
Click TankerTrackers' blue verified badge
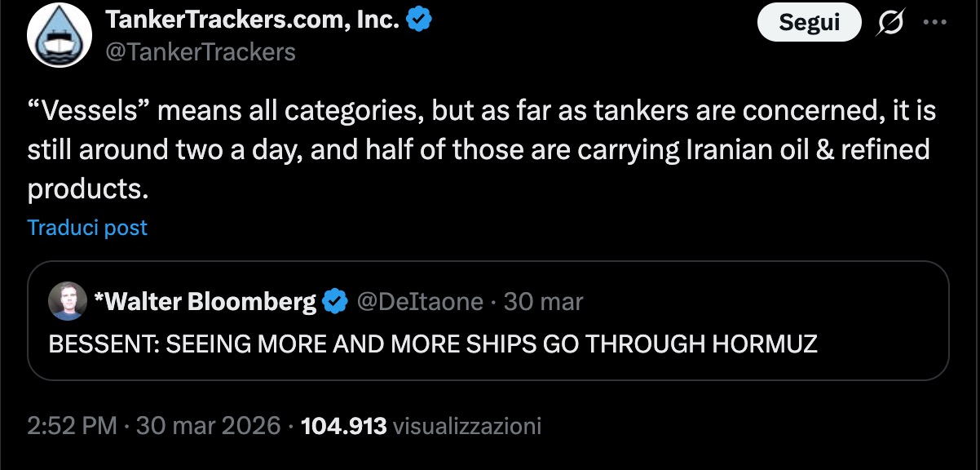coord(419,20)
